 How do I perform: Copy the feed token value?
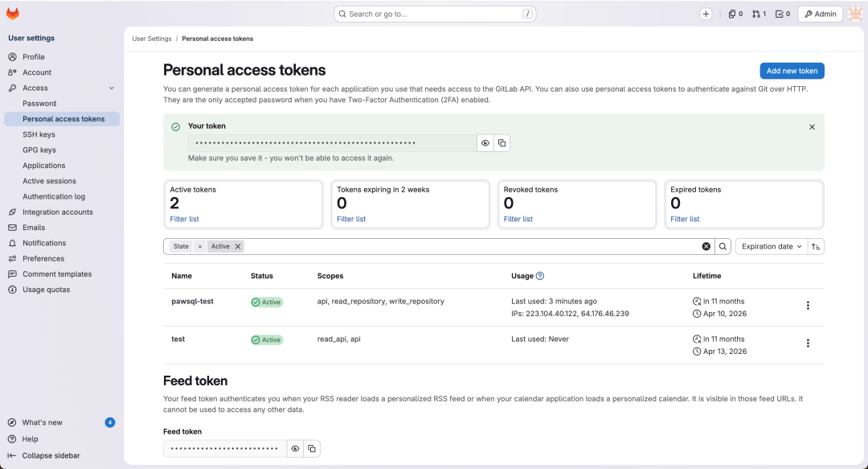point(312,449)
